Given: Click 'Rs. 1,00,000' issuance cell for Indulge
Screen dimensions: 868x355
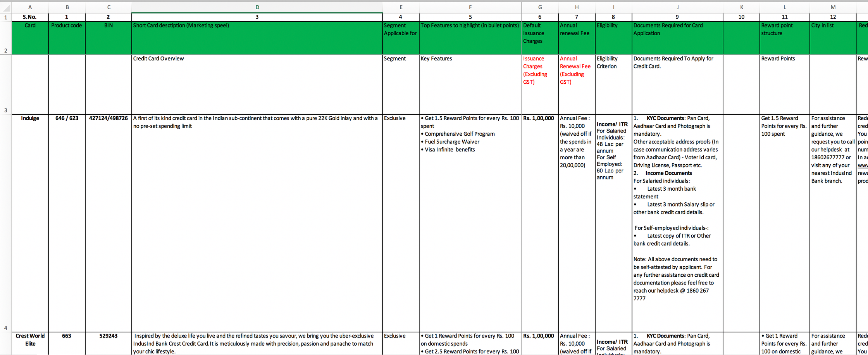Looking at the screenshot, I should (x=540, y=223).
